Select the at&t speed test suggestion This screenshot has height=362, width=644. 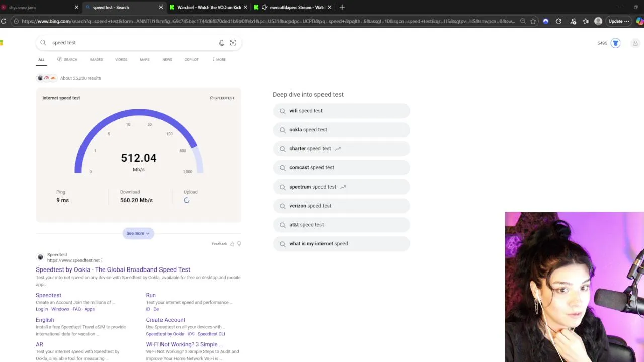pyautogui.click(x=341, y=225)
